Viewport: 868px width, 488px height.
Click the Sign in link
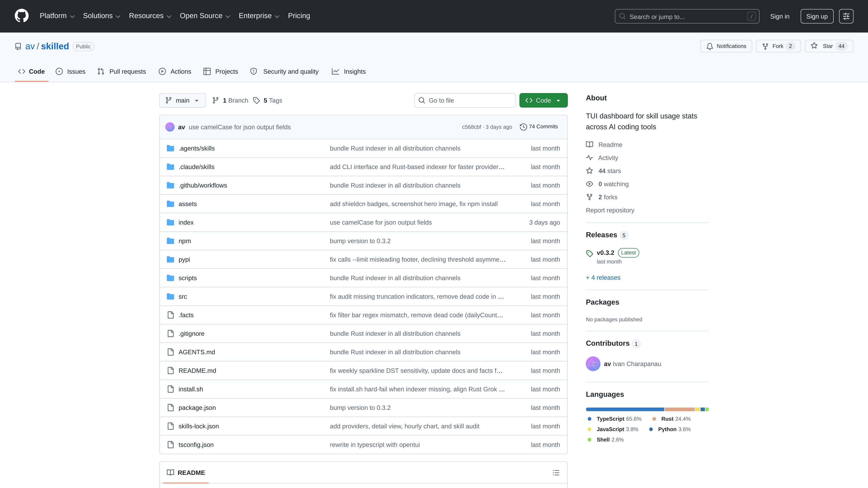780,16
